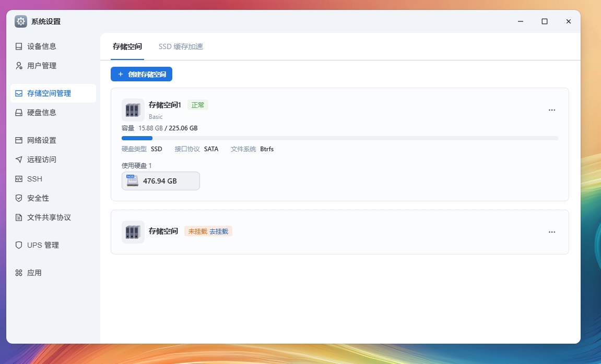Click the SSD value next to 硬盘类型
Image resolution: width=601 pixels, height=364 pixels.
click(x=156, y=149)
